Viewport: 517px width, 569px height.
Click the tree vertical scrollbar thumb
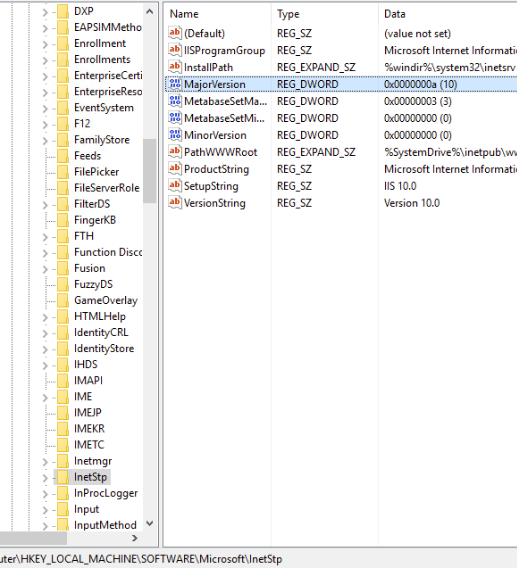(149, 171)
